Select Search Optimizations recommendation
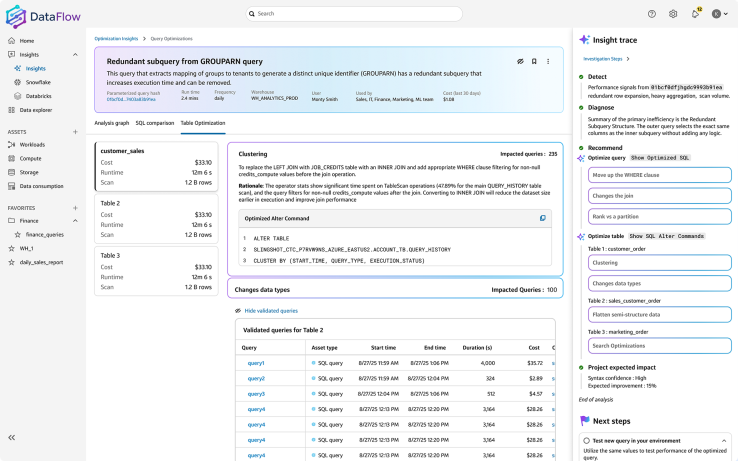Viewport: 738px width, 461px height. tap(659, 346)
